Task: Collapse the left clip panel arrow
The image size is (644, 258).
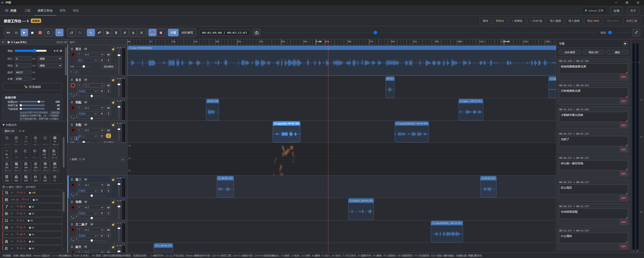Action: point(3,42)
